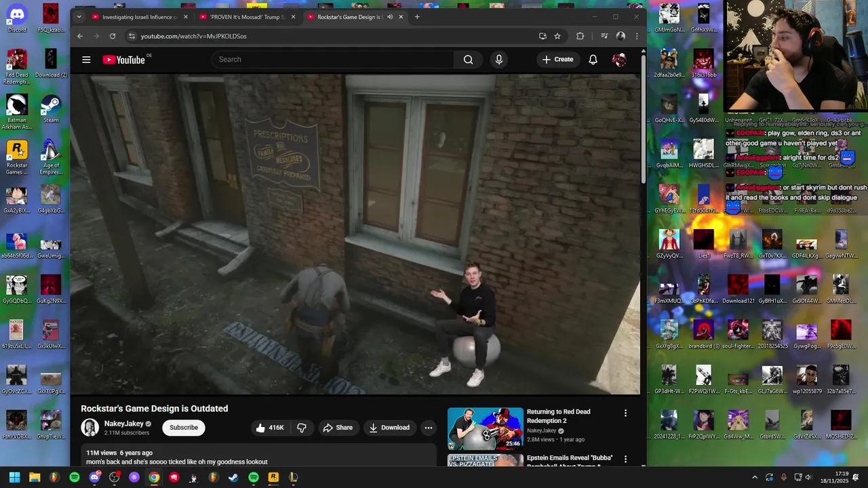Open menu for Returning to Red Dead Redemption 2
This screenshot has width=868, height=488.
coord(625,413)
